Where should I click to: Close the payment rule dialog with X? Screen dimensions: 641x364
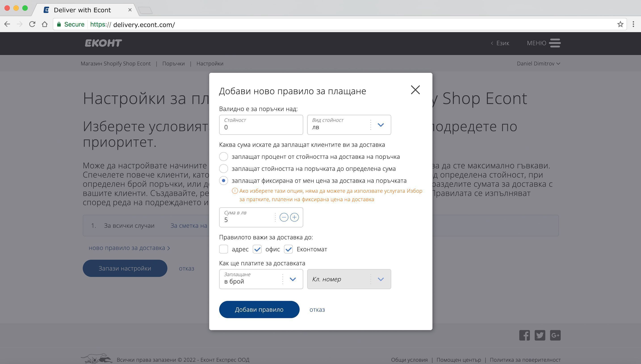[x=415, y=90]
